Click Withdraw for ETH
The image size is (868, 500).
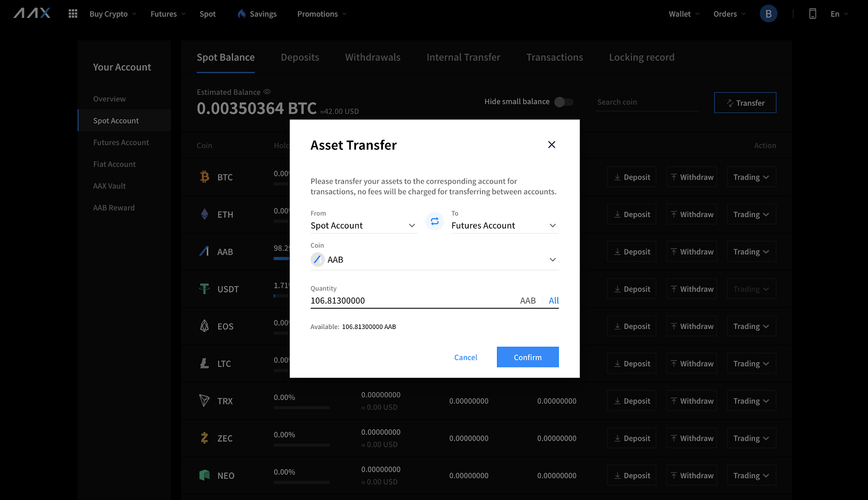pos(692,214)
